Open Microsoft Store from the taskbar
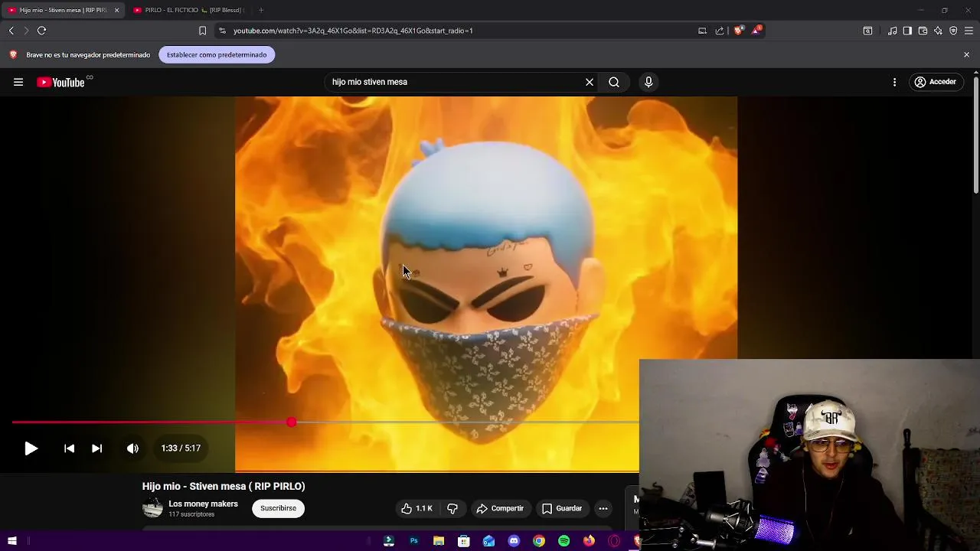Screen dimensions: 980x551 (463, 541)
